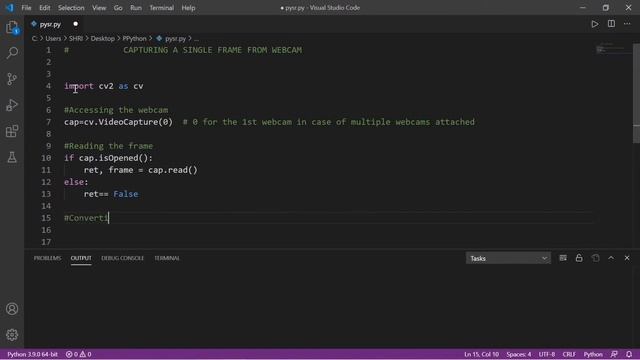
Task: Click line number 7 in the gutter
Action: (x=48, y=122)
